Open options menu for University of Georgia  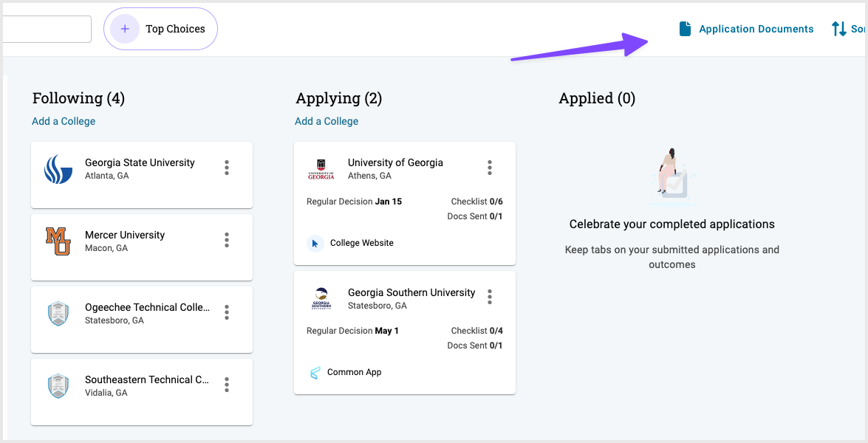click(x=489, y=168)
